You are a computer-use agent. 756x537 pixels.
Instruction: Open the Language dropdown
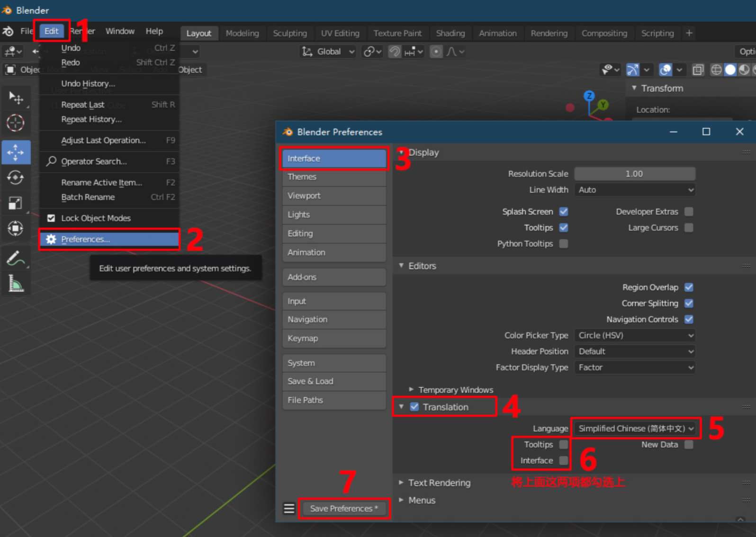point(635,429)
